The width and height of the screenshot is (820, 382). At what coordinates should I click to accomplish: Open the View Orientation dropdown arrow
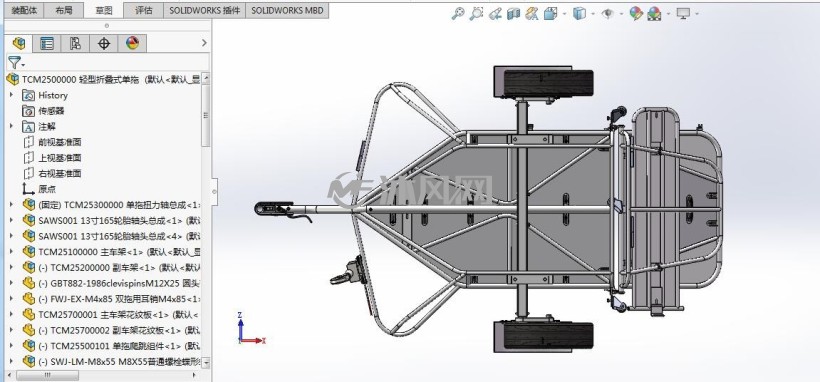tap(564, 14)
